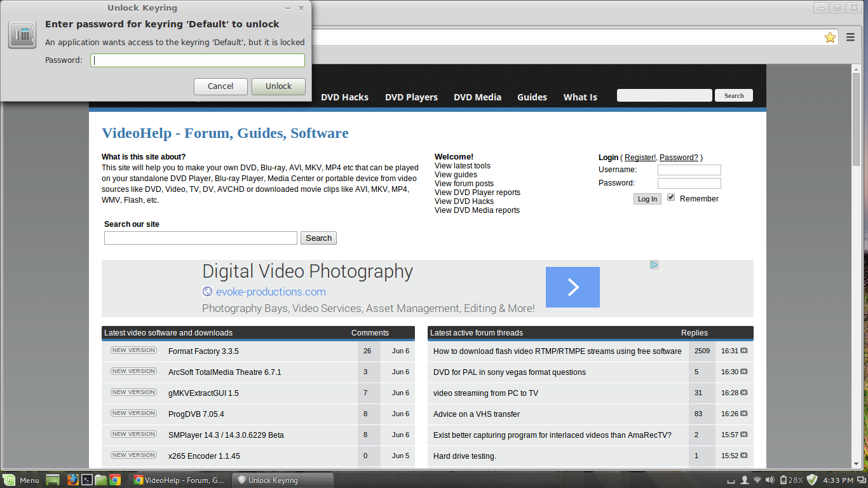Open the Linux Mint Menu button
868x488 pixels.
pyautogui.click(x=22, y=480)
